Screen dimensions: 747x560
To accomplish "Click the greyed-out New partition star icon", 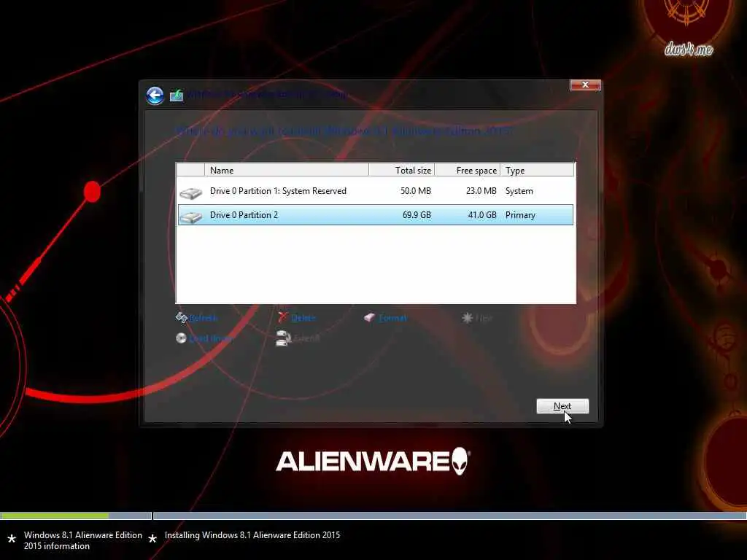I will (x=467, y=317).
